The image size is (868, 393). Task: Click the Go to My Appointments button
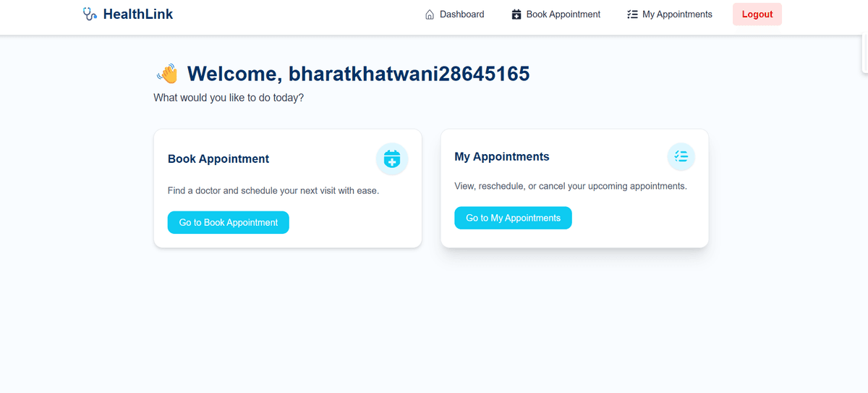coord(513,218)
